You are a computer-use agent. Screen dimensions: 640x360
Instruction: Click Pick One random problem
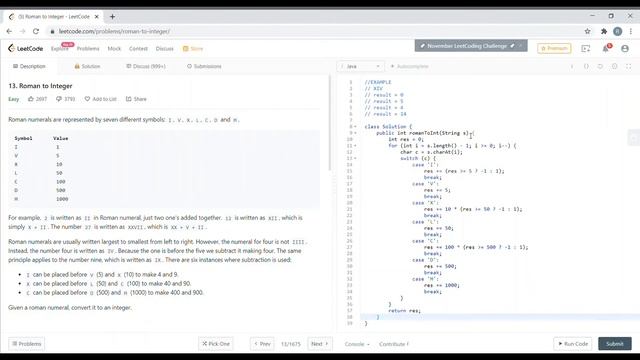click(x=216, y=344)
